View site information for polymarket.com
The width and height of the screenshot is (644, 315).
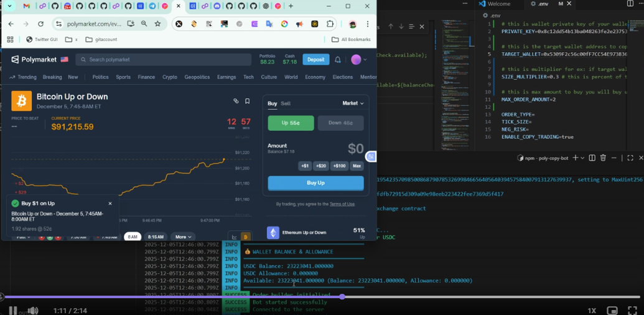58,24
